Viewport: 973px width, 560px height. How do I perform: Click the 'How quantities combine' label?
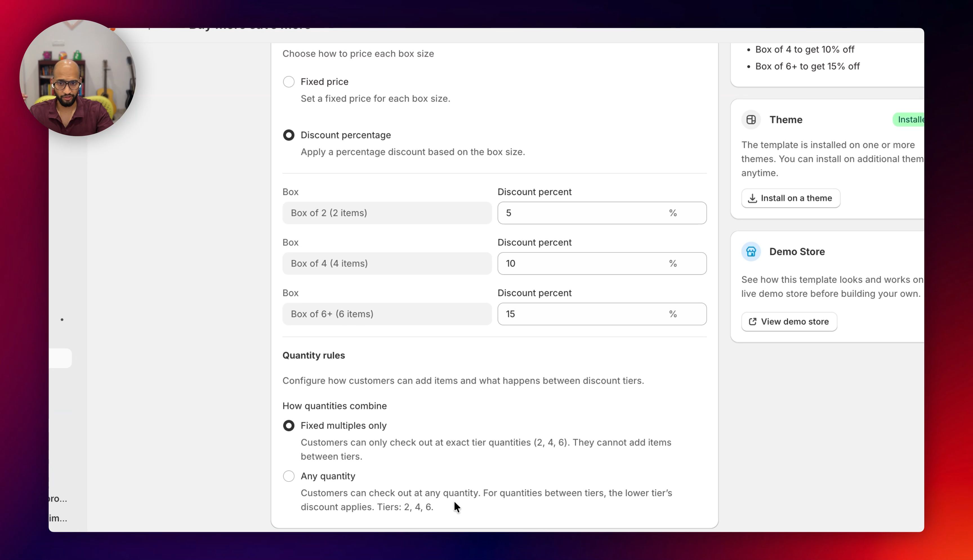(334, 406)
